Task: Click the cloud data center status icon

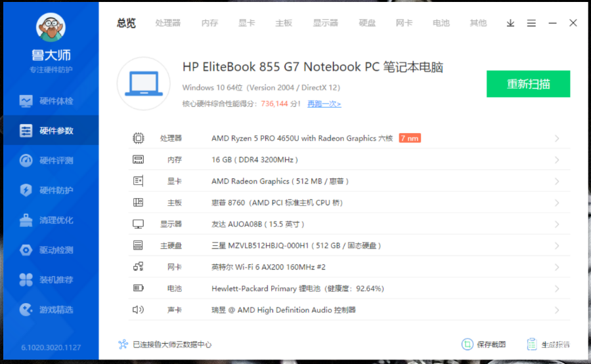Action: [x=123, y=344]
